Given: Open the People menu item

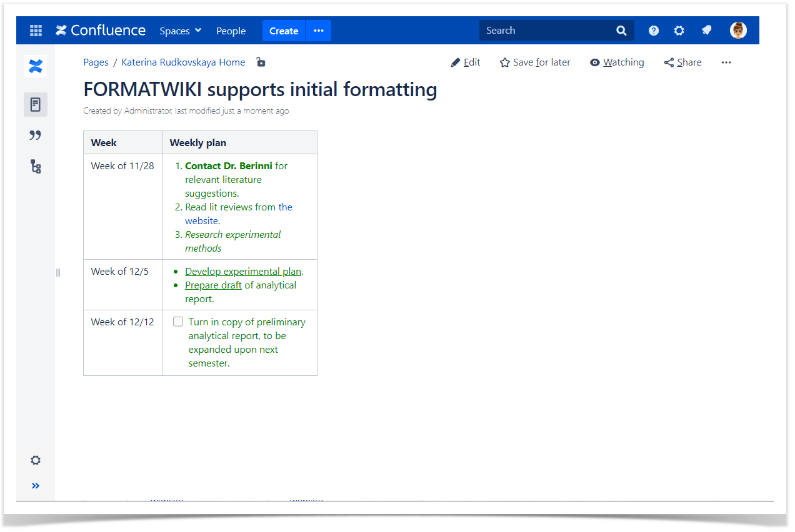Looking at the screenshot, I should click(231, 31).
